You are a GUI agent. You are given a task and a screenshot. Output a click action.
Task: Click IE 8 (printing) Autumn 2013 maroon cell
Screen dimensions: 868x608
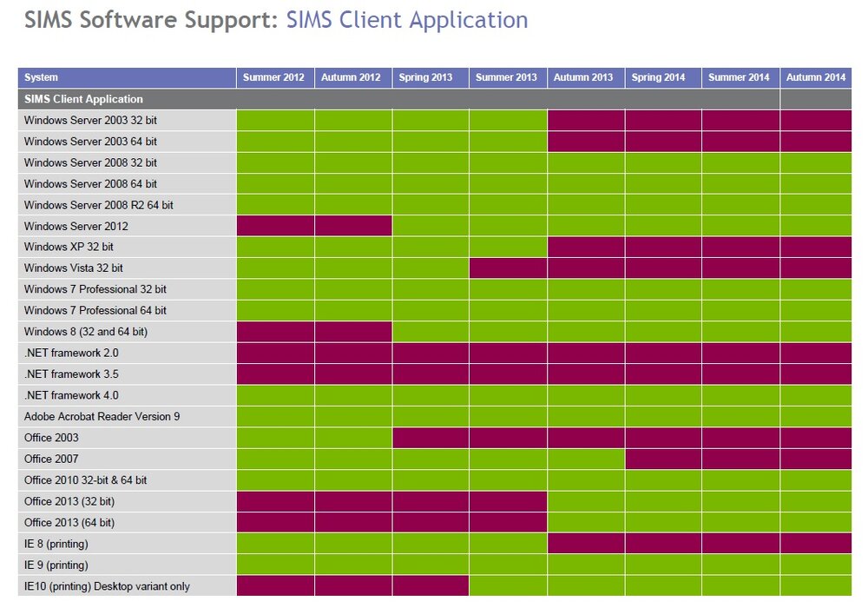tap(586, 544)
